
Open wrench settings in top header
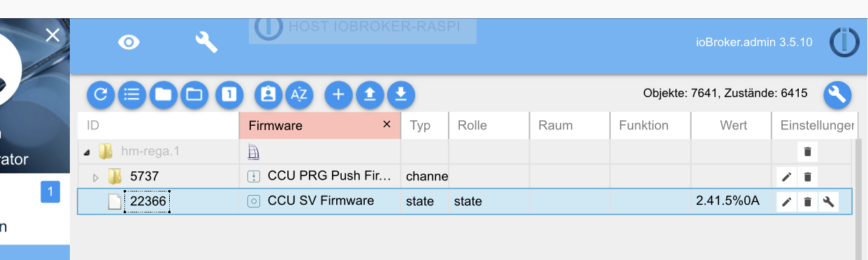tap(206, 43)
